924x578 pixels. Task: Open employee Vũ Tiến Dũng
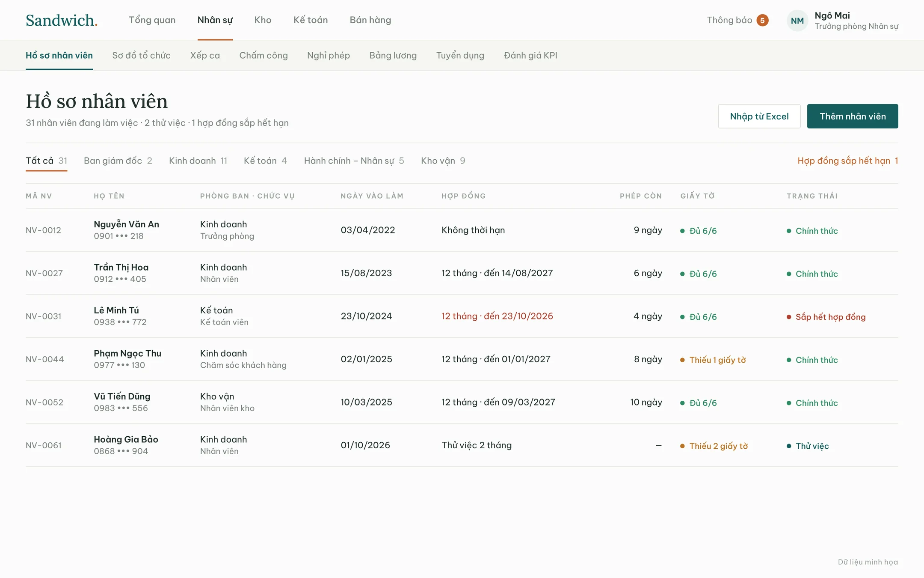(x=122, y=396)
